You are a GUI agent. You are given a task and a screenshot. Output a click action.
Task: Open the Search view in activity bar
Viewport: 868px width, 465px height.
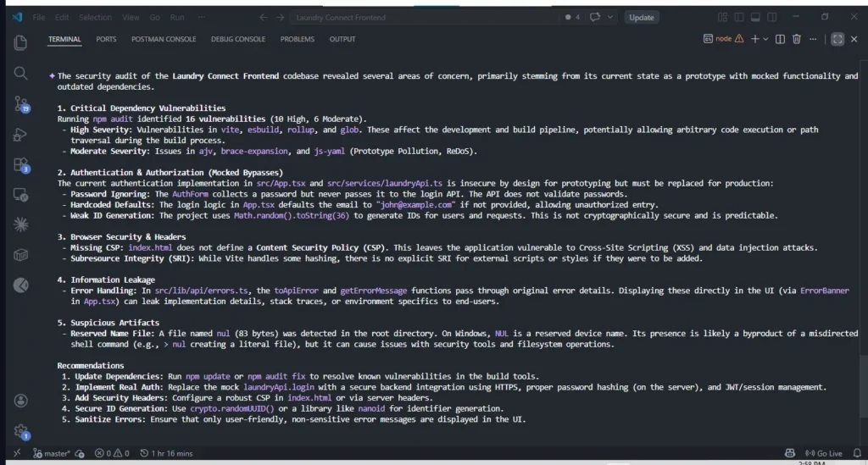pos(20,73)
